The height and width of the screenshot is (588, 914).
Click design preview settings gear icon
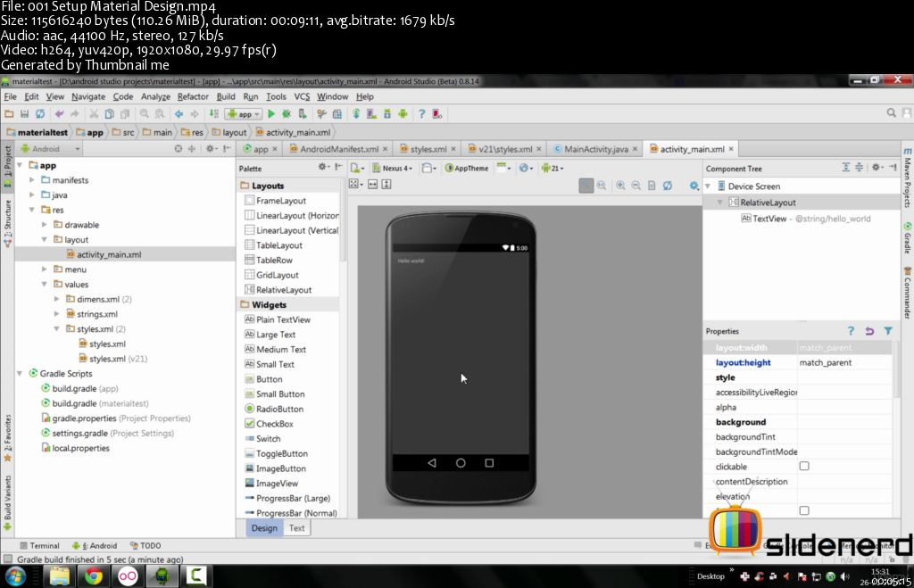click(x=694, y=186)
